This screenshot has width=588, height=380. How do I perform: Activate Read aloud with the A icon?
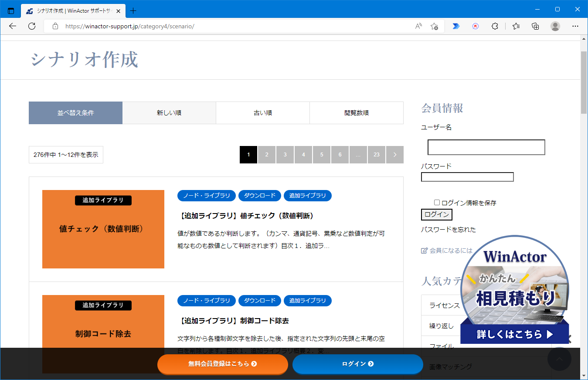[x=418, y=26]
